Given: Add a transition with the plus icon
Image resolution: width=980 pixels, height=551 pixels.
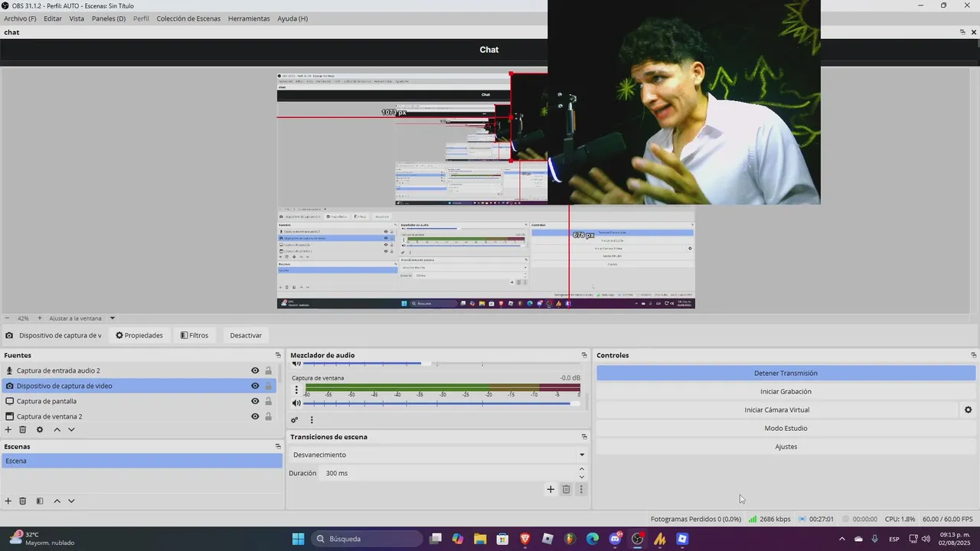Looking at the screenshot, I should (550, 490).
